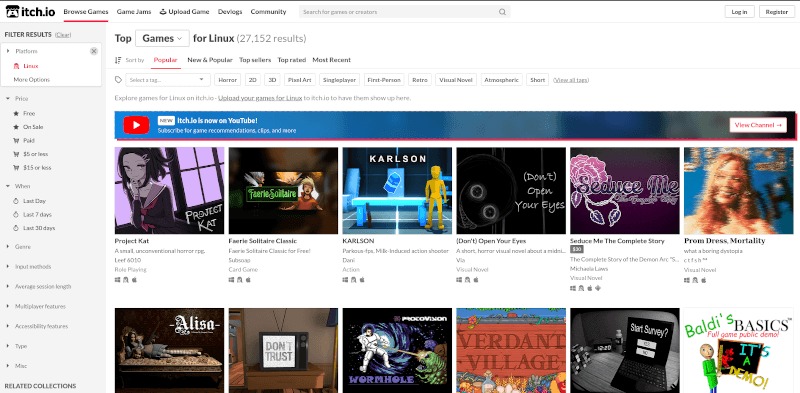The height and width of the screenshot is (393, 800).
Task: Open the Community page
Action: 268,12
